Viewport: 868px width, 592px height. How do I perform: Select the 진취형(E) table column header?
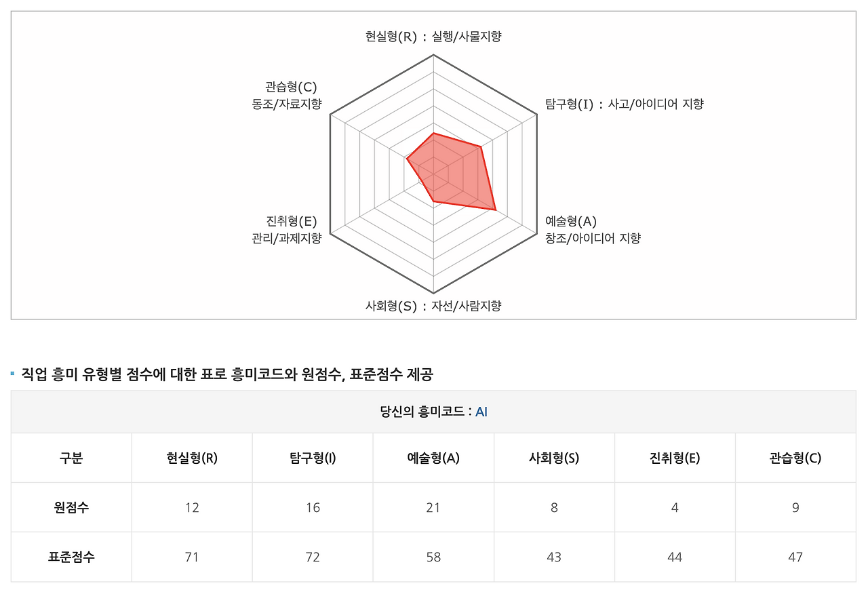pyautogui.click(x=675, y=458)
